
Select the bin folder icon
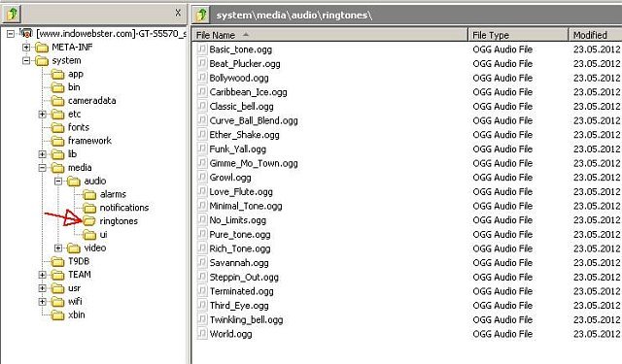(x=58, y=87)
